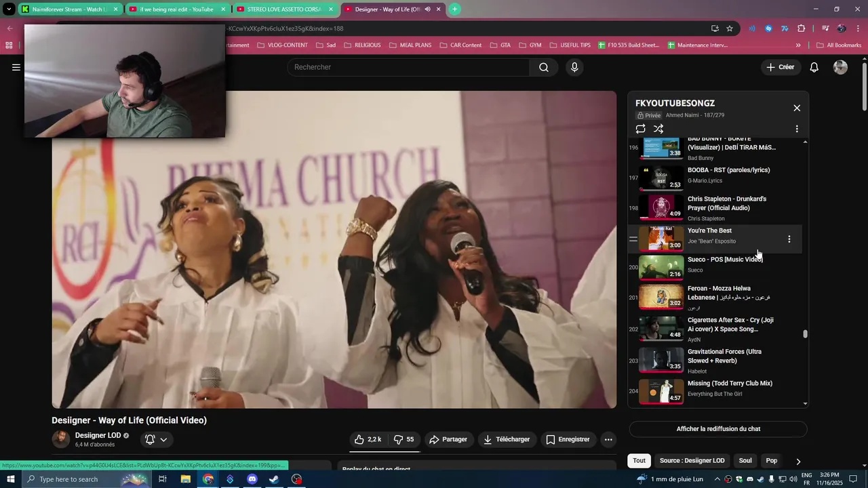Open the All Bookmarks folder

tap(839, 45)
